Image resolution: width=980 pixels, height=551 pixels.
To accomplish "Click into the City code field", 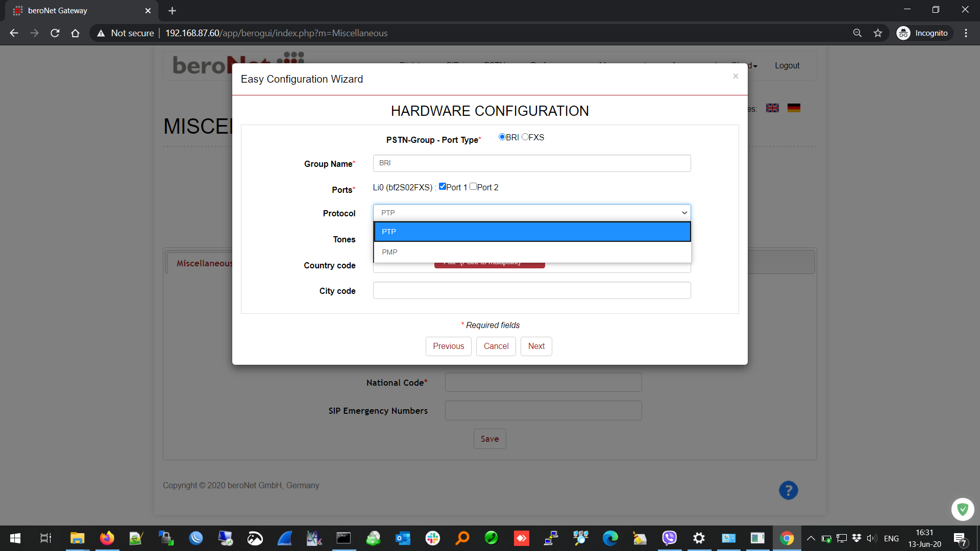I will (532, 290).
